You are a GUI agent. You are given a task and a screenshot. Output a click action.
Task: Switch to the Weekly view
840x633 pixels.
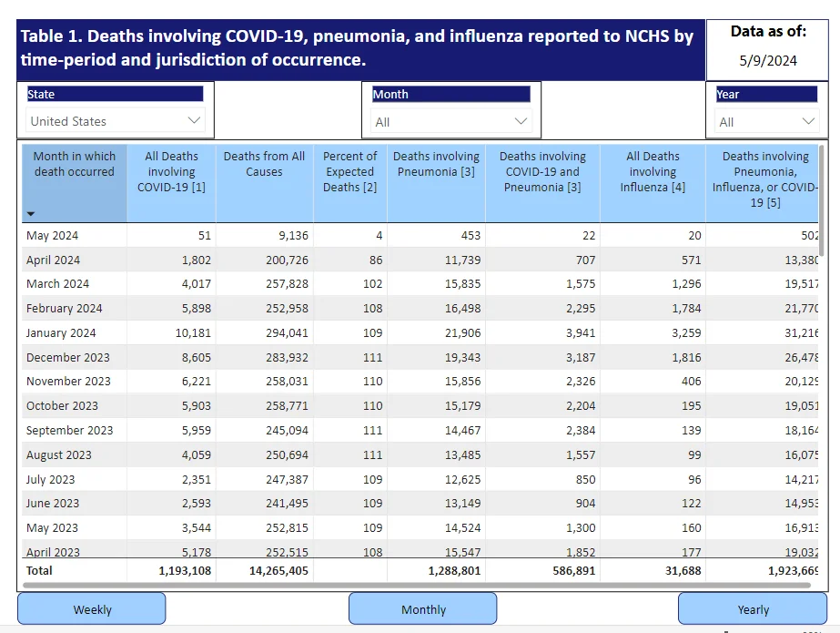click(x=92, y=609)
